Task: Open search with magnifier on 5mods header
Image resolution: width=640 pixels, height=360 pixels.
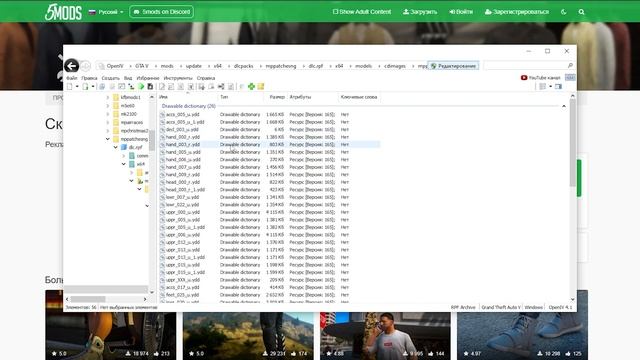Action: pos(582,12)
